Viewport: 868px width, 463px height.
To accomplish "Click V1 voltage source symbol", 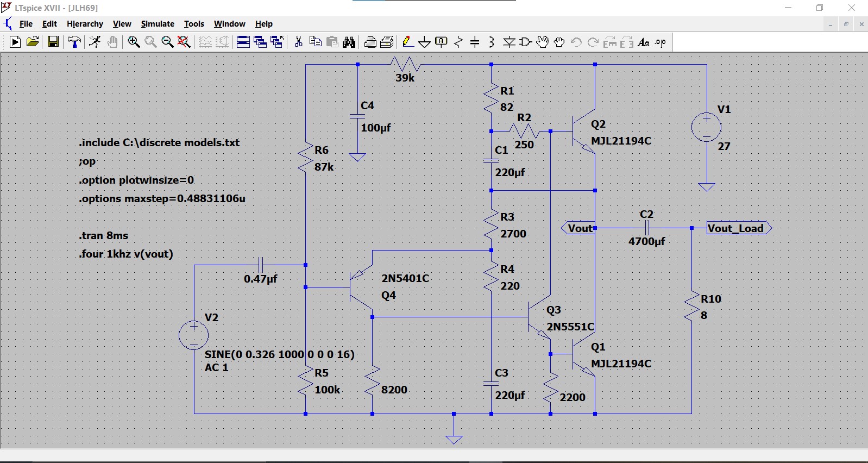I will (706, 128).
